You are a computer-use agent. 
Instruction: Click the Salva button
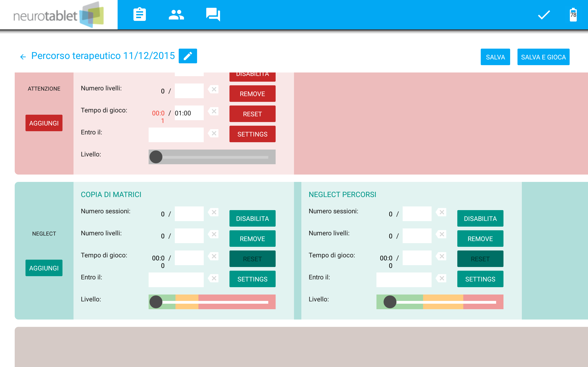tap(495, 57)
